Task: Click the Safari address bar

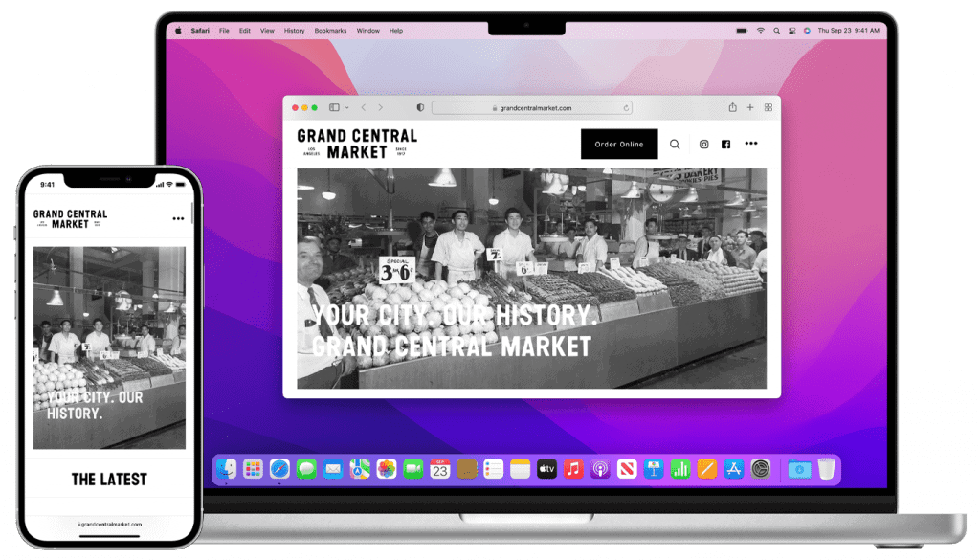Action: 532,108
